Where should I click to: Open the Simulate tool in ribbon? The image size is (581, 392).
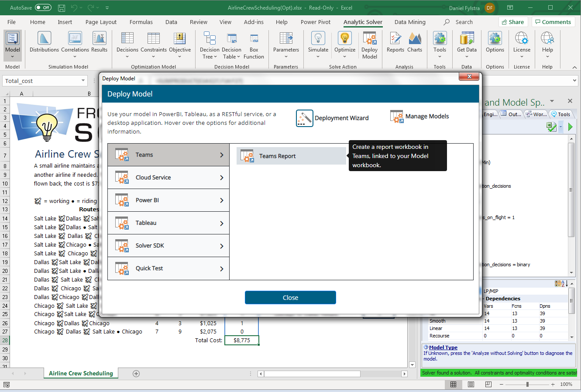click(x=318, y=39)
